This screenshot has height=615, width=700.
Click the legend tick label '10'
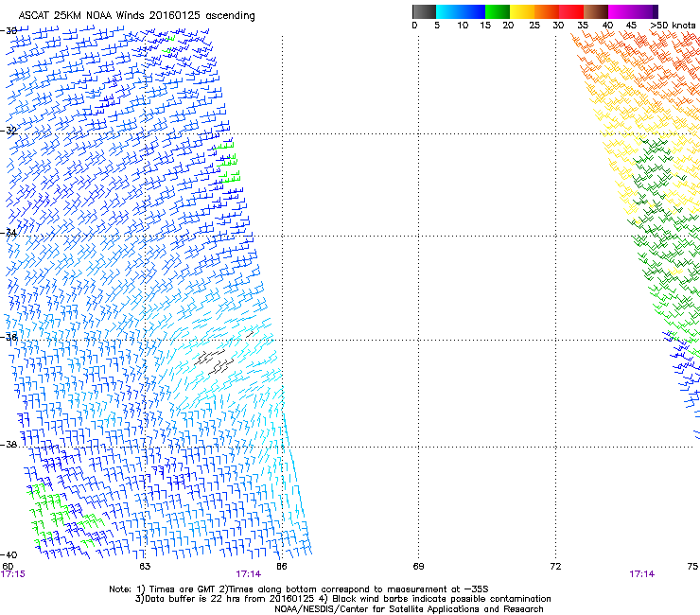463,26
